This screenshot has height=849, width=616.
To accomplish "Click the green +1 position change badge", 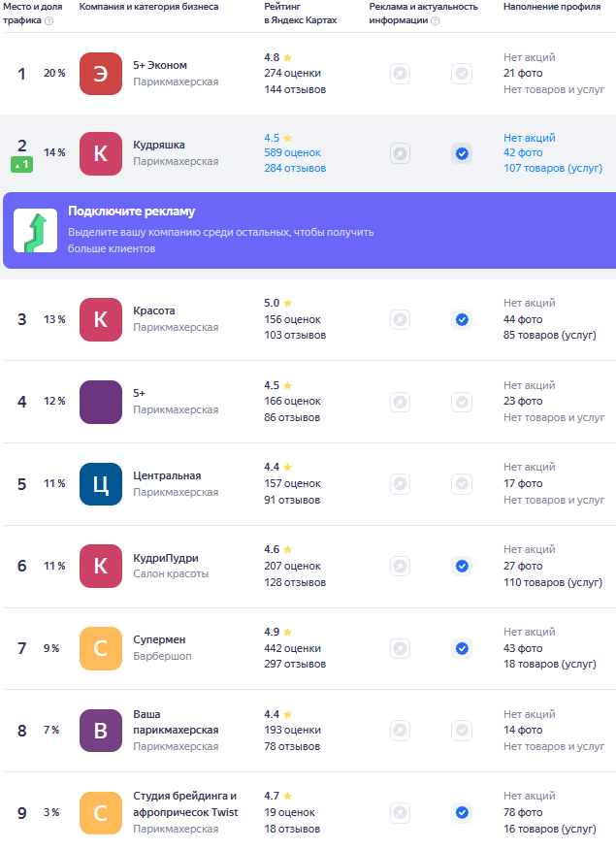I will click(x=21, y=165).
